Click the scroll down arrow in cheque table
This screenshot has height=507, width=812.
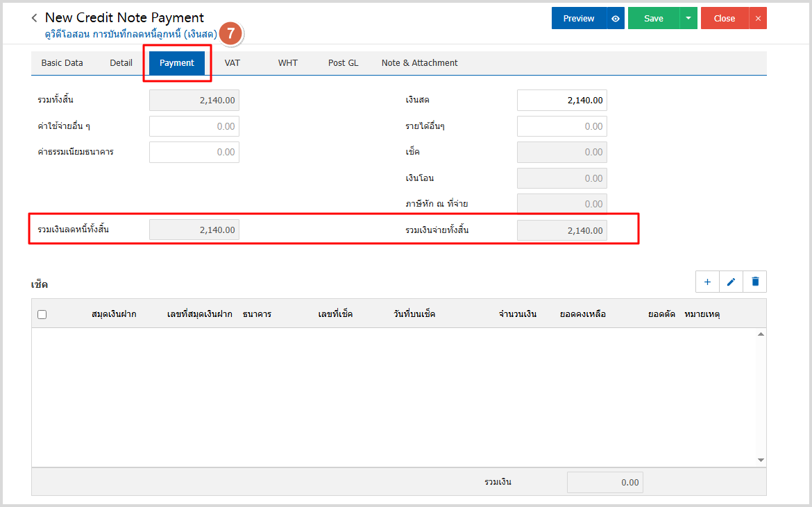tap(761, 460)
